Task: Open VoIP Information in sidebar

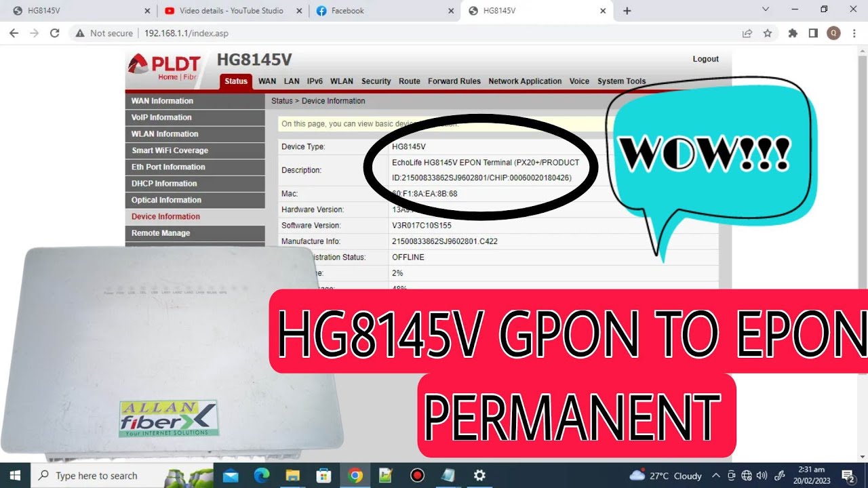Action: pyautogui.click(x=195, y=117)
